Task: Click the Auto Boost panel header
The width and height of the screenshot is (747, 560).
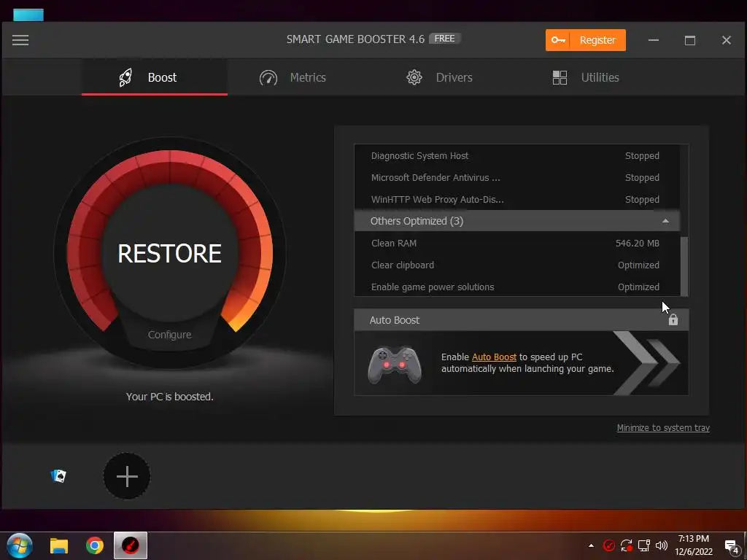Action: coord(522,320)
